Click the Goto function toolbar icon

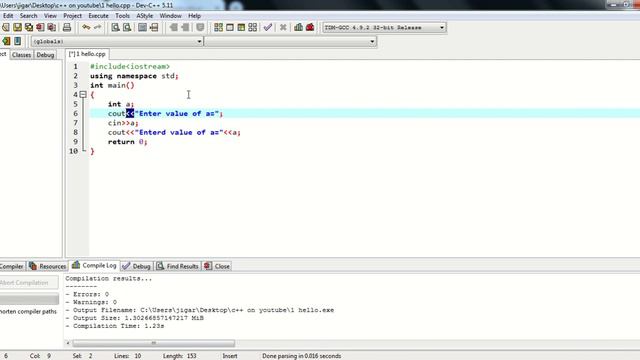point(142,27)
